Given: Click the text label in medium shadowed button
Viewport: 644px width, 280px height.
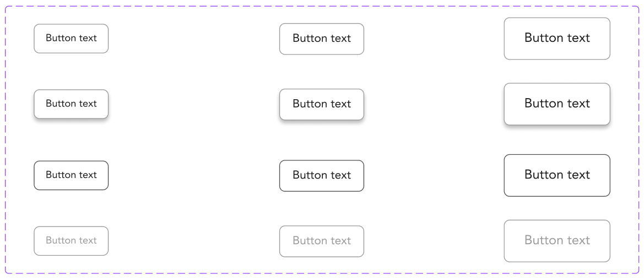Looking at the screenshot, I should click(321, 104).
